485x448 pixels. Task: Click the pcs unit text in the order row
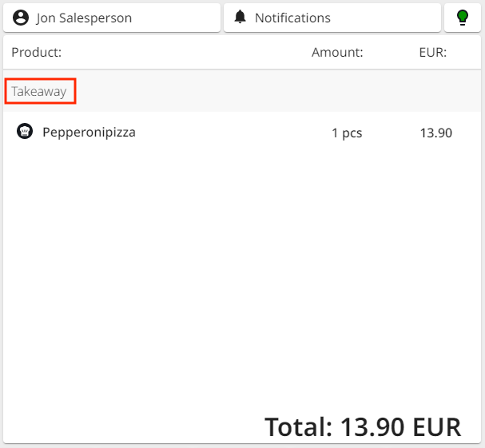tap(352, 133)
